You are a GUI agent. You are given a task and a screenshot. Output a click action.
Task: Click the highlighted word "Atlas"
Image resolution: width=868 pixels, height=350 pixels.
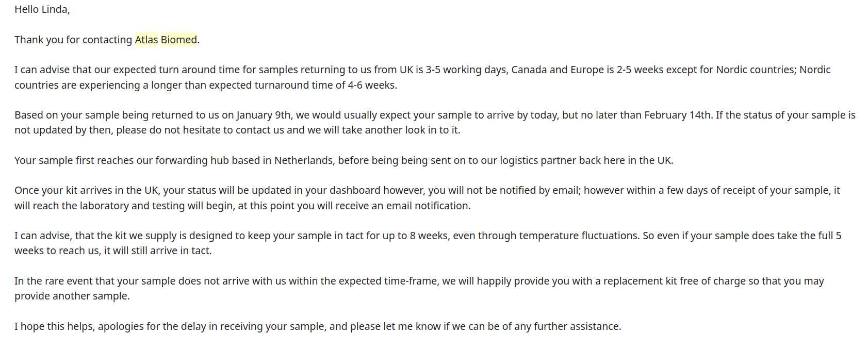click(x=146, y=40)
